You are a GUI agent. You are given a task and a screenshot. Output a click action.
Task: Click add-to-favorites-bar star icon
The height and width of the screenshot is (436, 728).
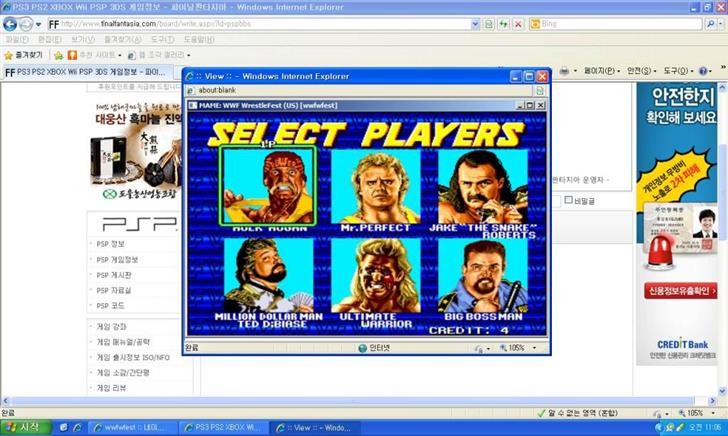pyautogui.click(x=58, y=55)
